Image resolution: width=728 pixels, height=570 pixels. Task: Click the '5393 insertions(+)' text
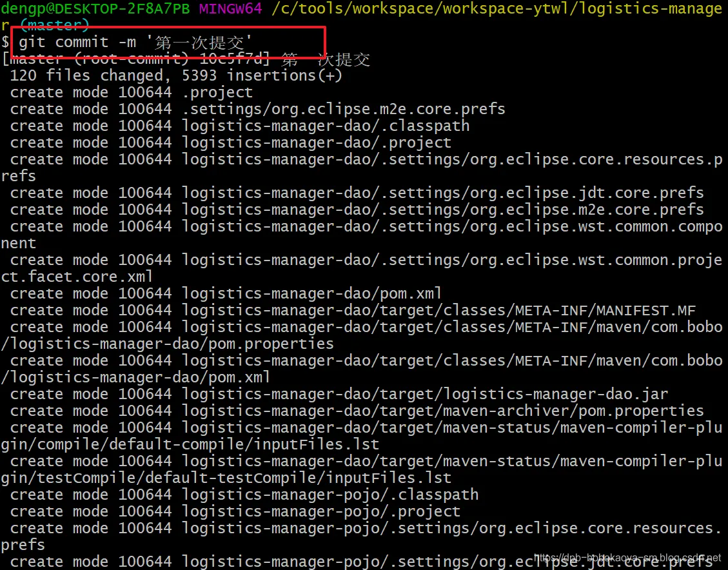pos(262,75)
